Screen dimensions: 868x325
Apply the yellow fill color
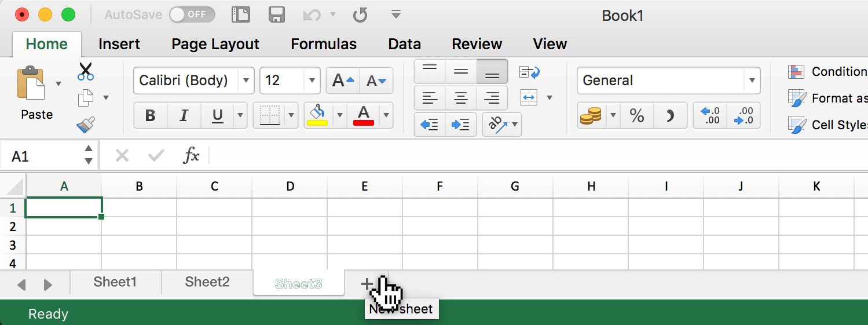tap(317, 115)
